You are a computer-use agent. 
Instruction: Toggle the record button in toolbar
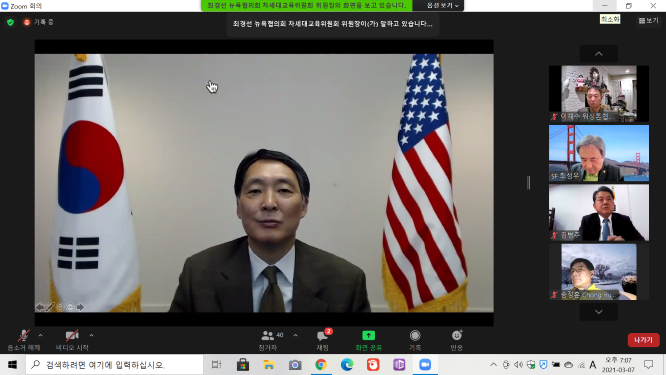(415, 340)
